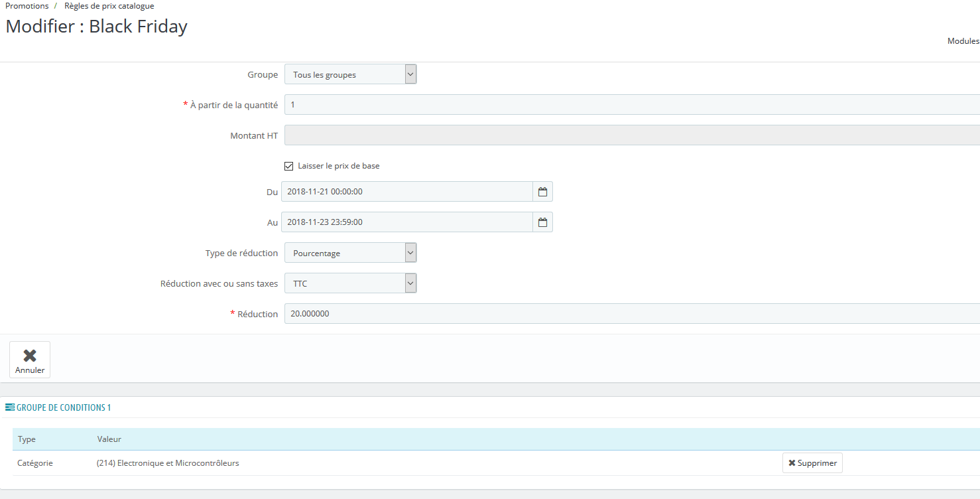Open Réduction avec ou sans taxes dropdown
The image size is (980, 499).
(351, 283)
